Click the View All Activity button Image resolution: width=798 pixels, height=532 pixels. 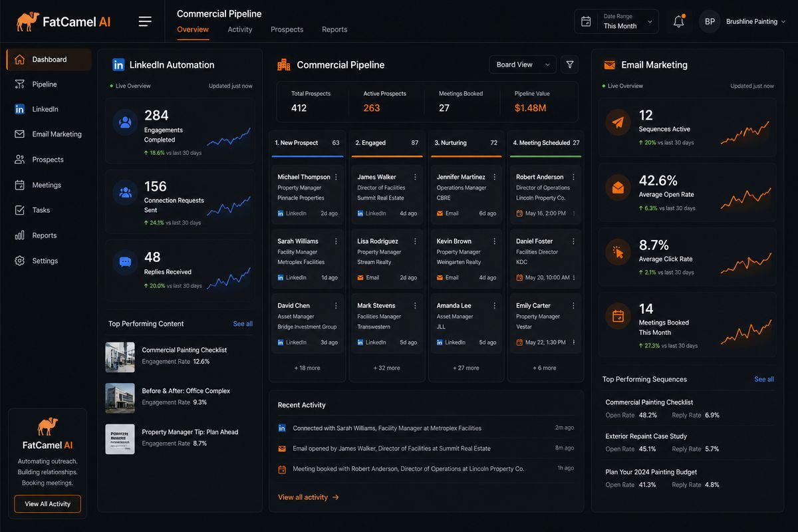coord(47,504)
